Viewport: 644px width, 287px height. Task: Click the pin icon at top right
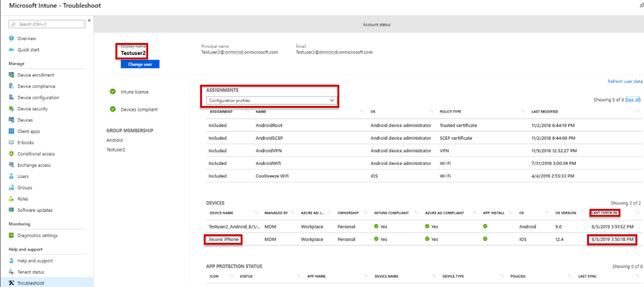click(x=641, y=5)
